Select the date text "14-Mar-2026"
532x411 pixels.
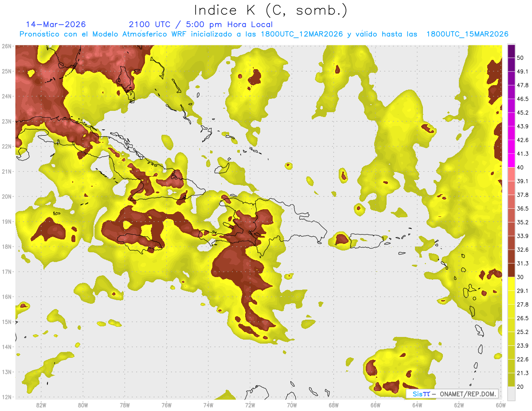56,24
